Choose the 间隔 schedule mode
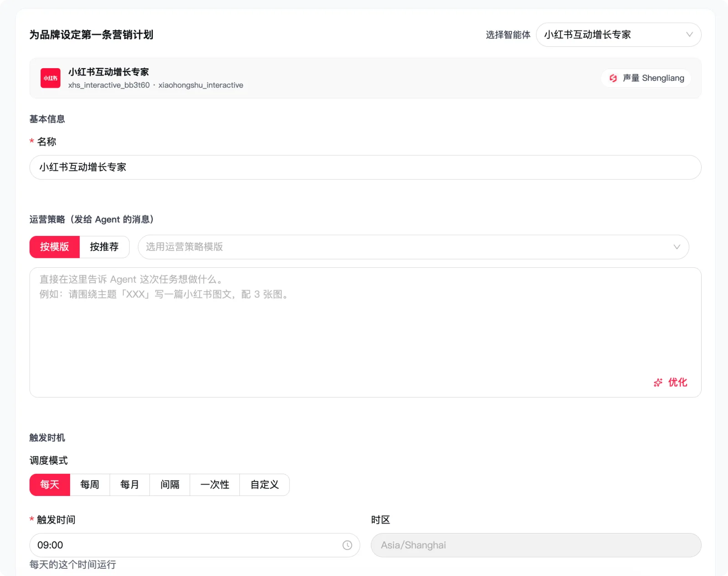Screen dimensions: 728x576 tap(170, 485)
